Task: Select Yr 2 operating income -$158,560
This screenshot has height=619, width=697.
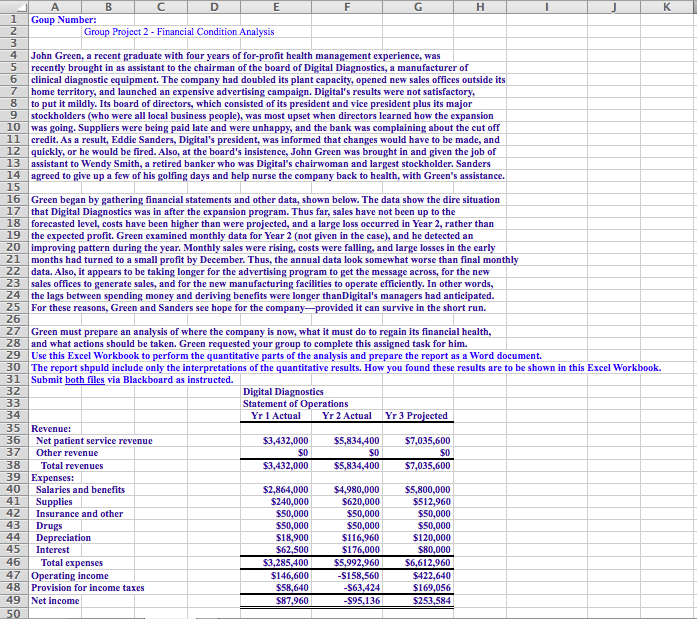Action: (x=359, y=576)
